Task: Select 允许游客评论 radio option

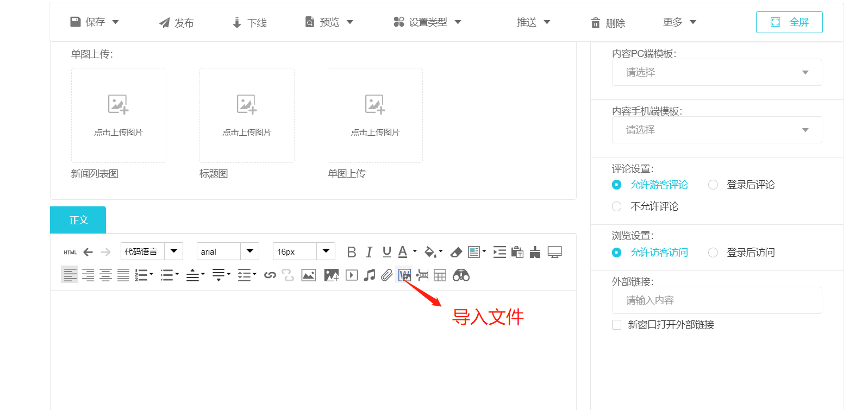Action: pos(616,185)
